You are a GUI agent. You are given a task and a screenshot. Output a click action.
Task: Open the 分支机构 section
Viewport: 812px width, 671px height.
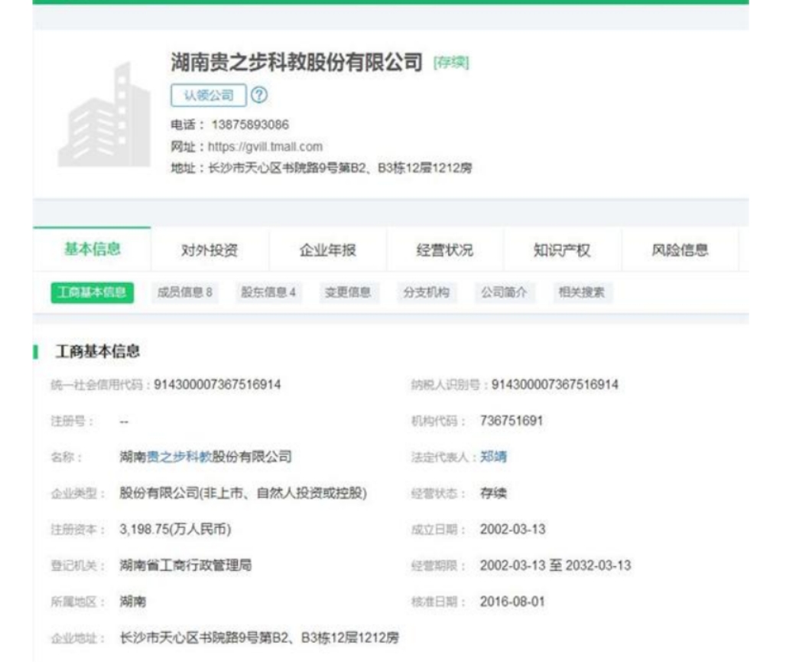pos(426,293)
